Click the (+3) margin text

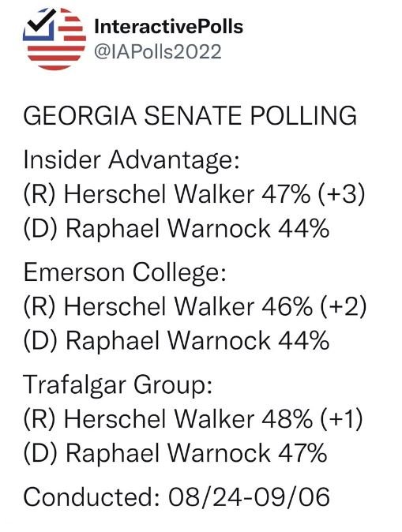(341, 195)
